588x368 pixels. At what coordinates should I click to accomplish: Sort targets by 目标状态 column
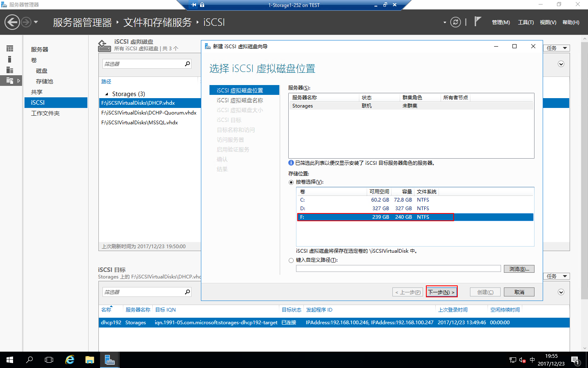tap(292, 310)
